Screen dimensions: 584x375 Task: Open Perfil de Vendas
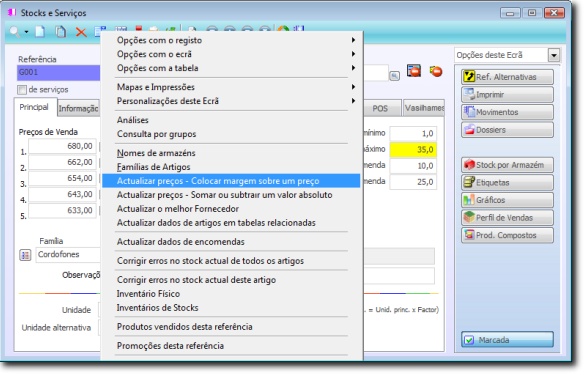point(507,217)
